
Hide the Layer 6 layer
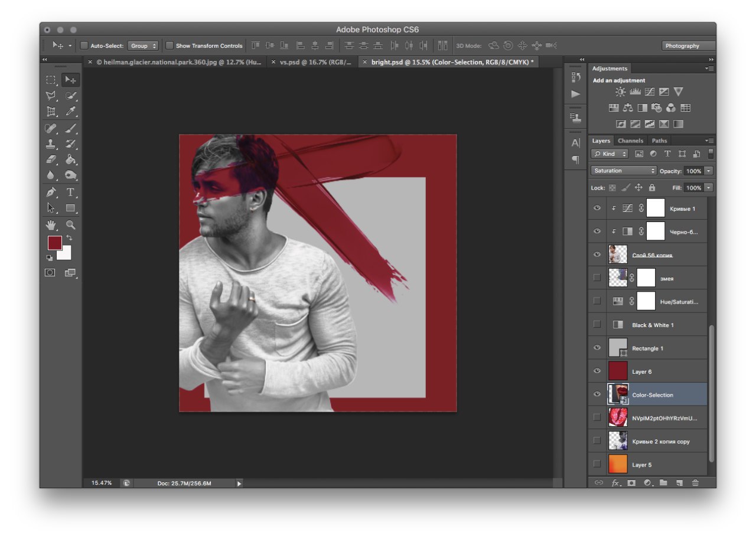point(597,371)
